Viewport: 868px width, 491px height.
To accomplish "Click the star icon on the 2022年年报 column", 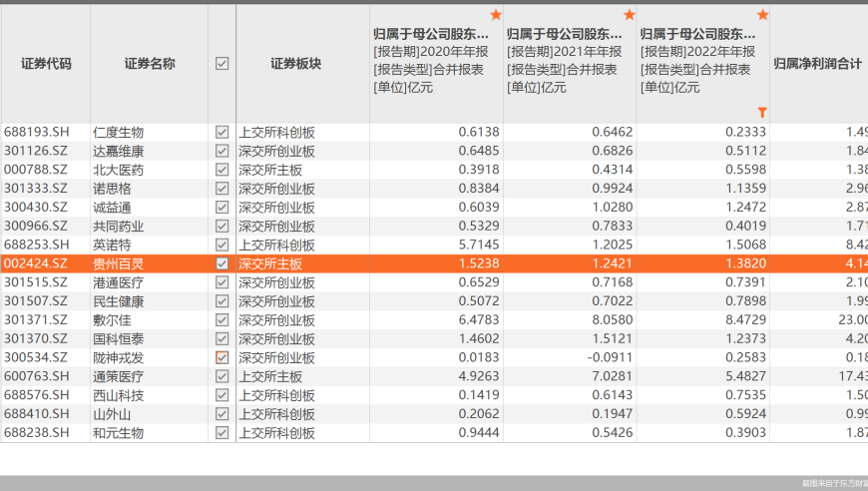I will click(763, 15).
